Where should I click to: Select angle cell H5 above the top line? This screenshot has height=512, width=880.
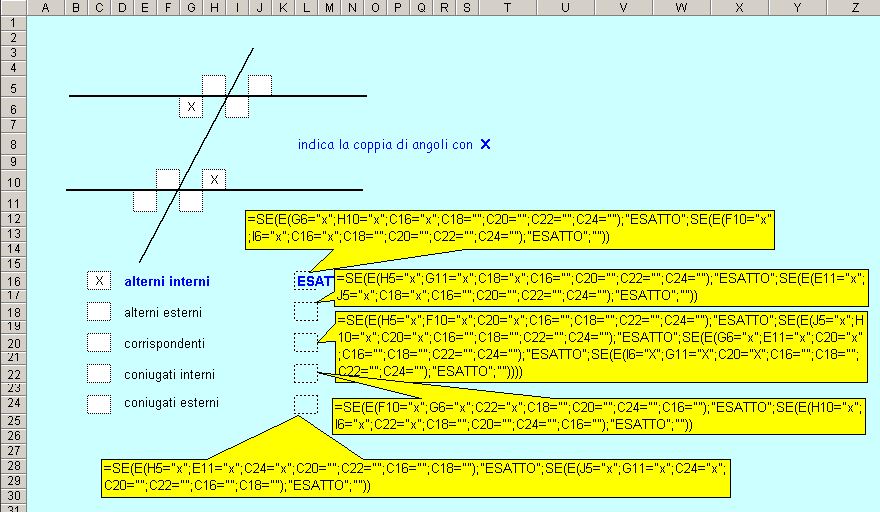tap(214, 85)
